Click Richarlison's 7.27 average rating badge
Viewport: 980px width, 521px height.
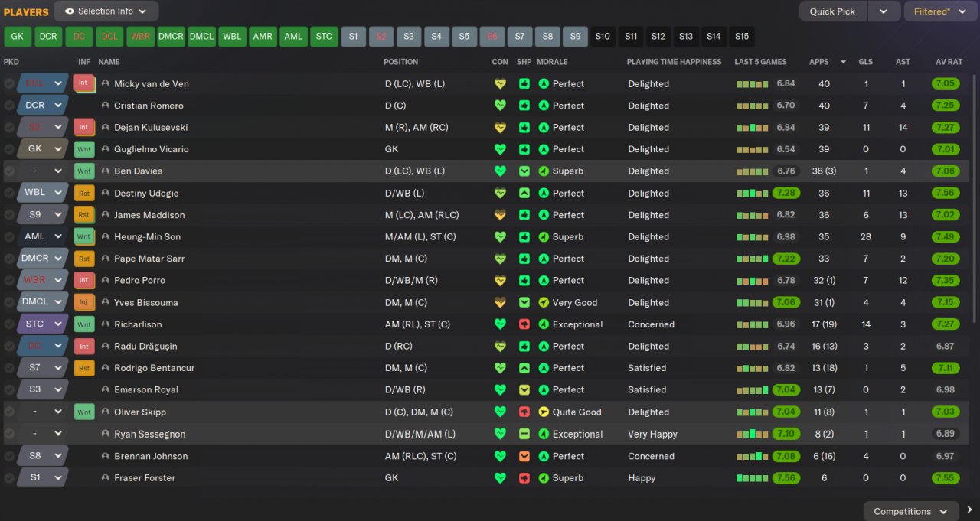(946, 324)
